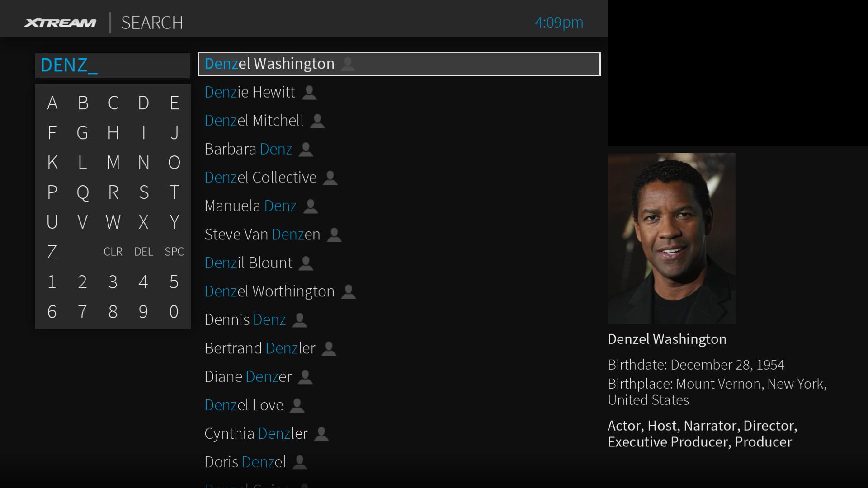Pick Manuela Denz from search results
The width and height of the screenshot is (868, 488).
click(399, 206)
